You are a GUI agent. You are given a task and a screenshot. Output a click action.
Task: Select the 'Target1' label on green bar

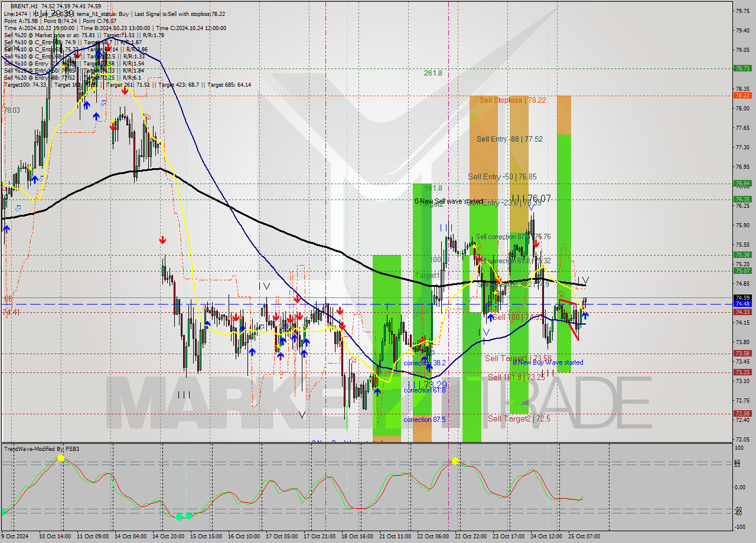(427, 276)
